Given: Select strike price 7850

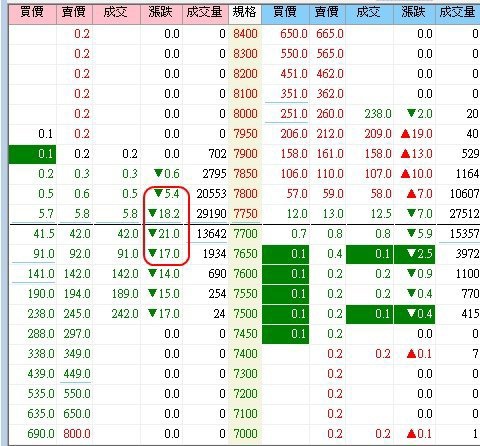Looking at the screenshot, I should coord(245,174).
